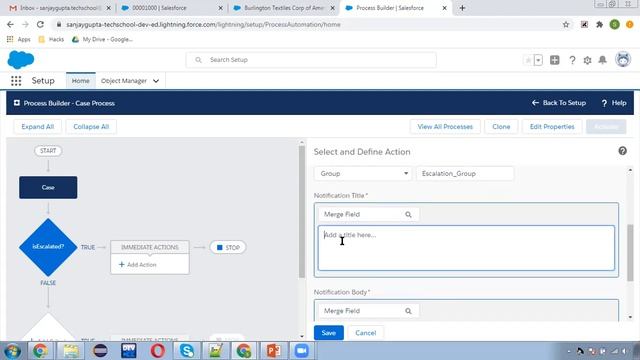640x360 pixels.
Task: Click the browser extensions puzzle icon
Action: 599,24
